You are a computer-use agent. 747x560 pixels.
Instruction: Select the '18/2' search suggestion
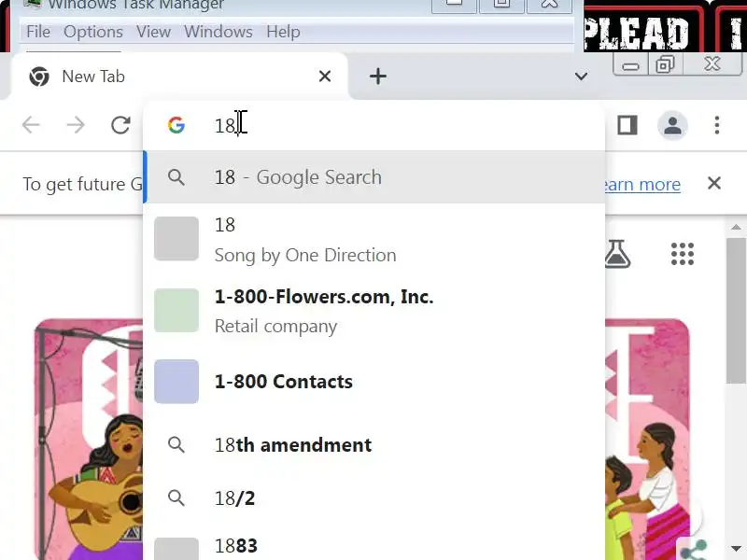point(374,498)
